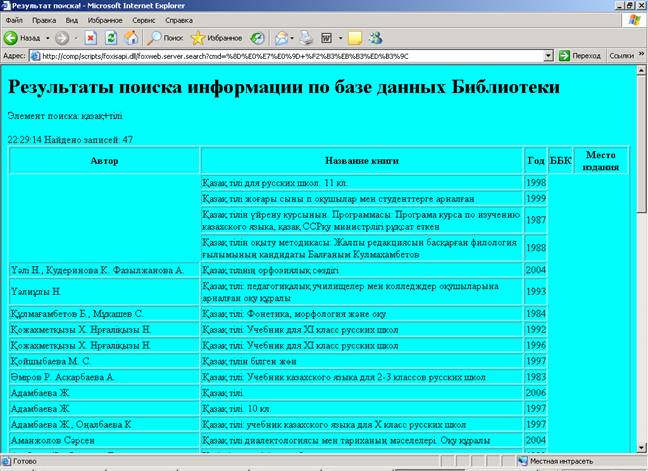Open Mail envelope icon
The width and height of the screenshot is (648, 471).
coord(281,38)
